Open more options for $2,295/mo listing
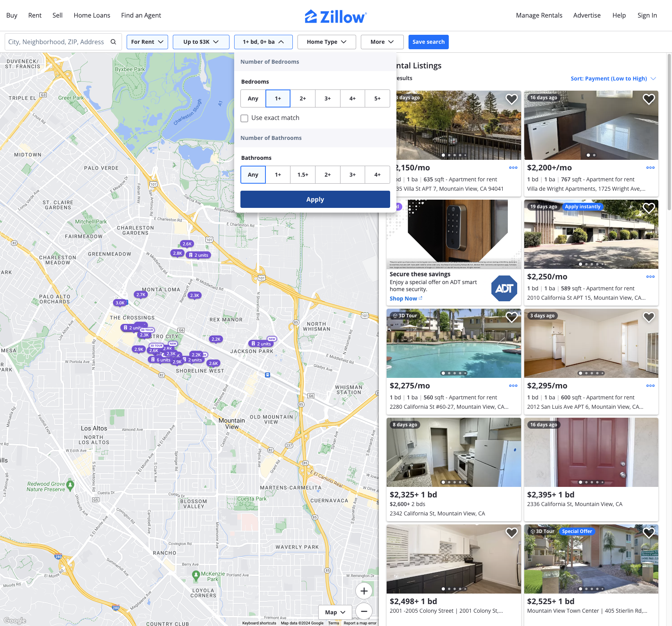The image size is (672, 626). click(x=650, y=386)
